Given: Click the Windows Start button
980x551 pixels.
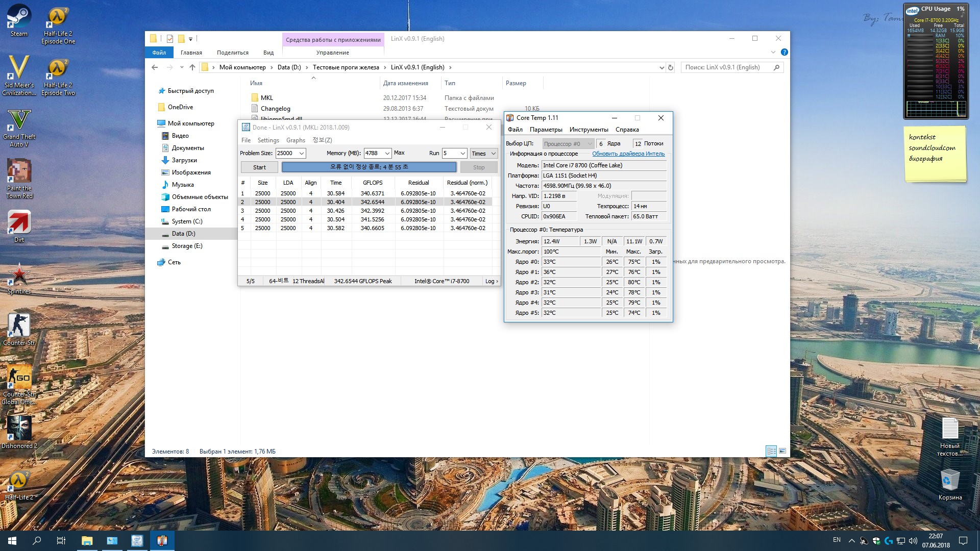Looking at the screenshot, I should click(x=12, y=541).
